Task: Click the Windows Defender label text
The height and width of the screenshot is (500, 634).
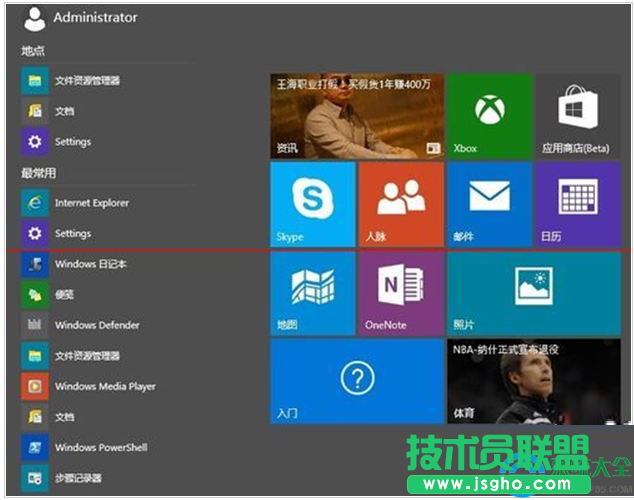Action: (x=97, y=325)
